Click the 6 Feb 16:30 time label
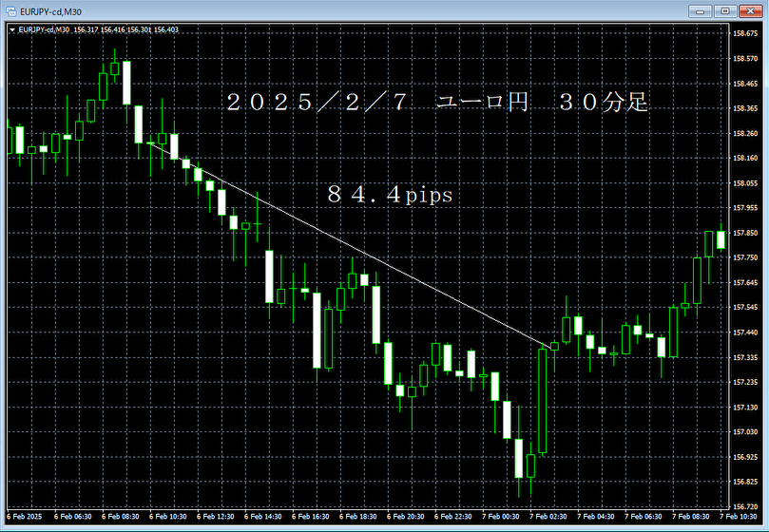 pos(311,516)
